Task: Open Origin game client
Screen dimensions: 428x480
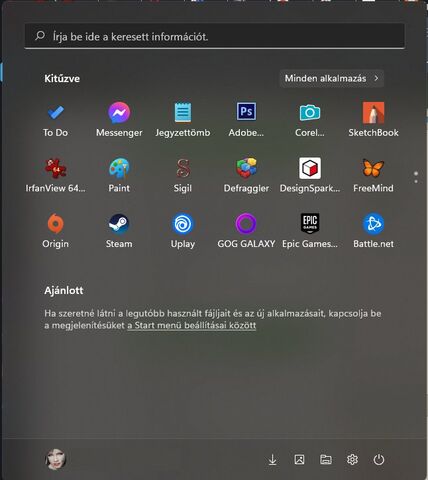Action: 55,231
